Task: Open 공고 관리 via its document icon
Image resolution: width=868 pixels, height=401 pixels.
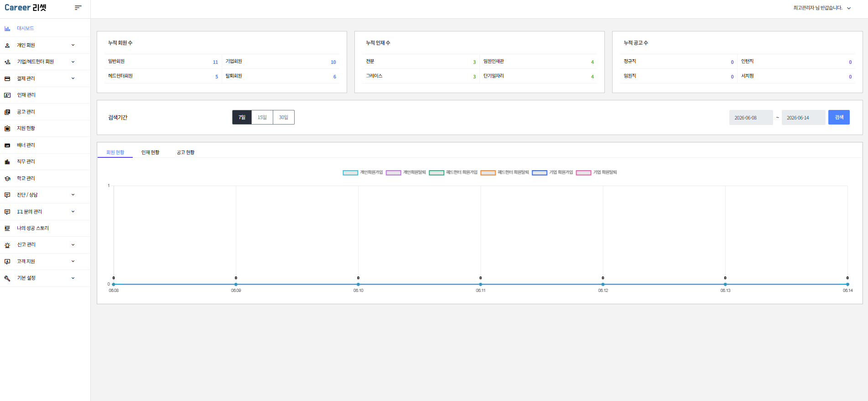Action: click(7, 112)
